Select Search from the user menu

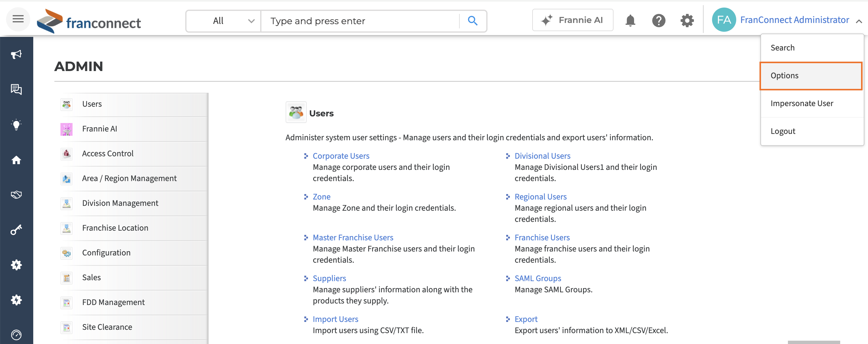pos(811,48)
